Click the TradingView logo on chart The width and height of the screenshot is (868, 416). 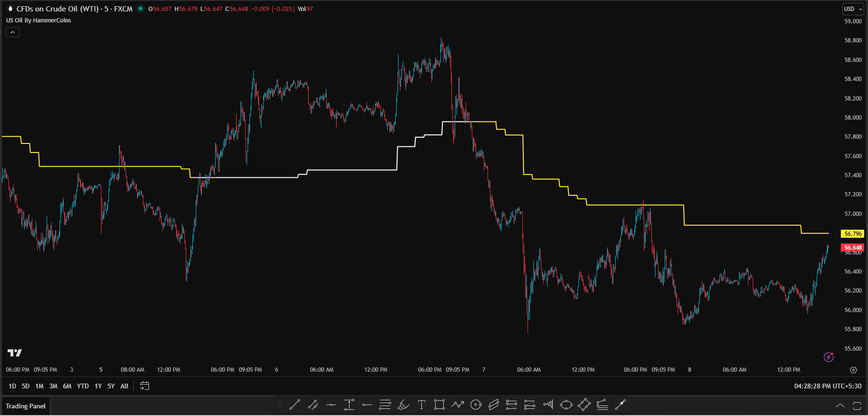(15, 353)
